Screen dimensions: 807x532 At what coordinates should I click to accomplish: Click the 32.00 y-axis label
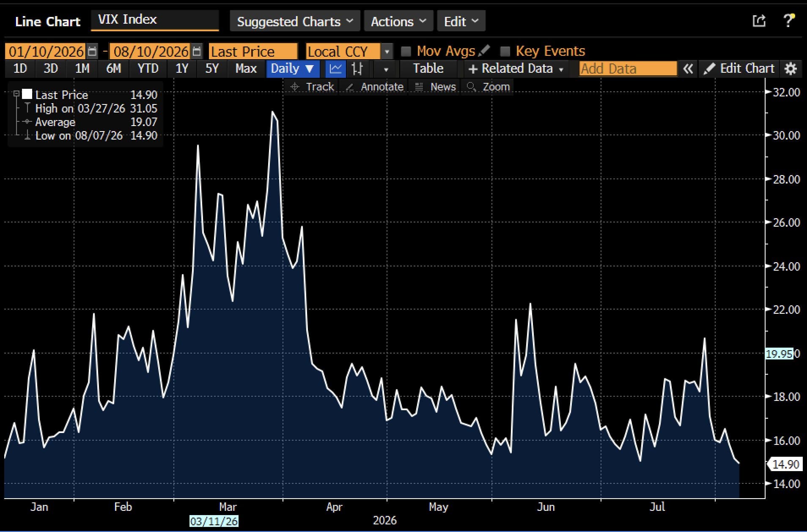click(x=787, y=92)
